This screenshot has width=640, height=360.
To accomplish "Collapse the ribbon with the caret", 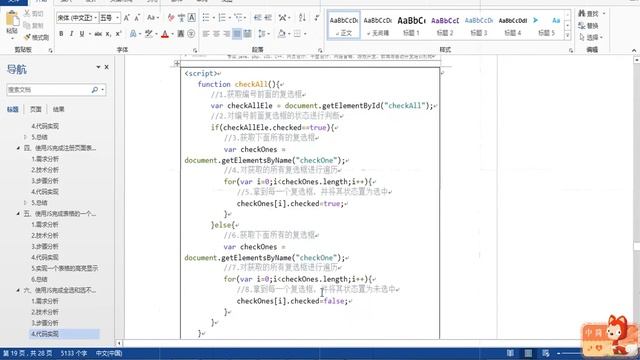I will tap(634, 50).
